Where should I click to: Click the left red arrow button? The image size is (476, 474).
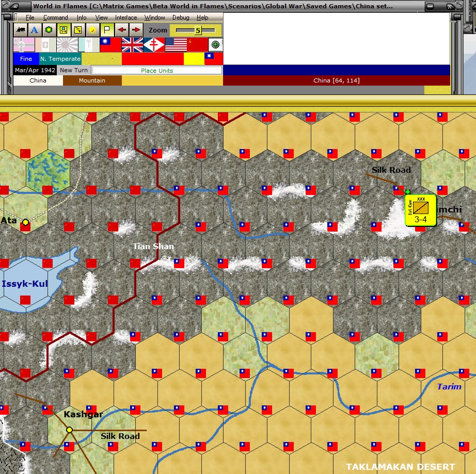[x=122, y=30]
